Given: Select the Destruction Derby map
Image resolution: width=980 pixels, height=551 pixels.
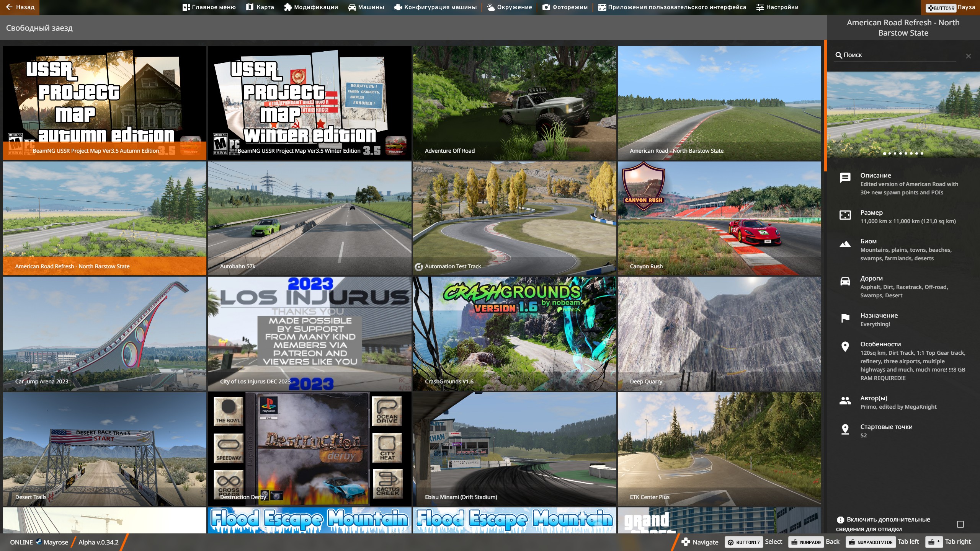Looking at the screenshot, I should [309, 449].
